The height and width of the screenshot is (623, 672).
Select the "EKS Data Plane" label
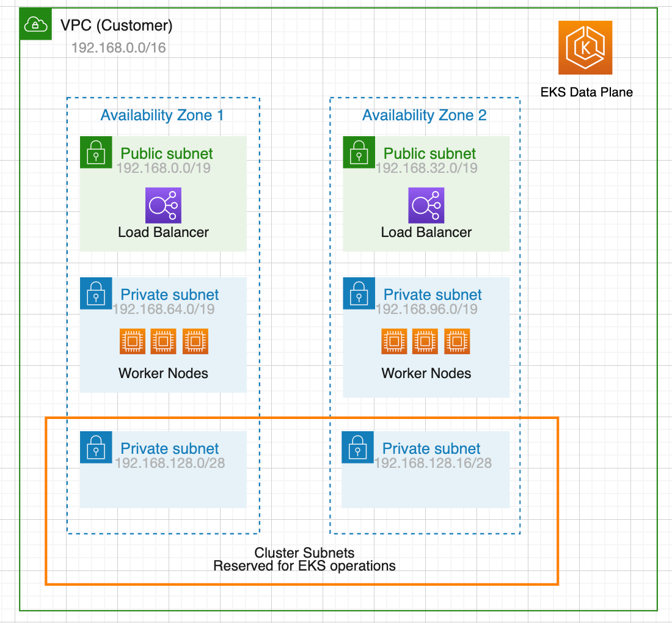point(586,92)
